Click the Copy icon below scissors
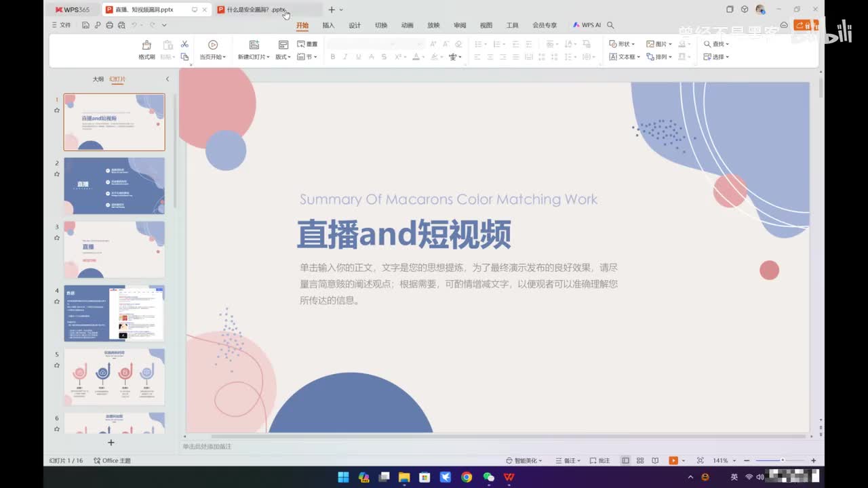 tap(184, 57)
